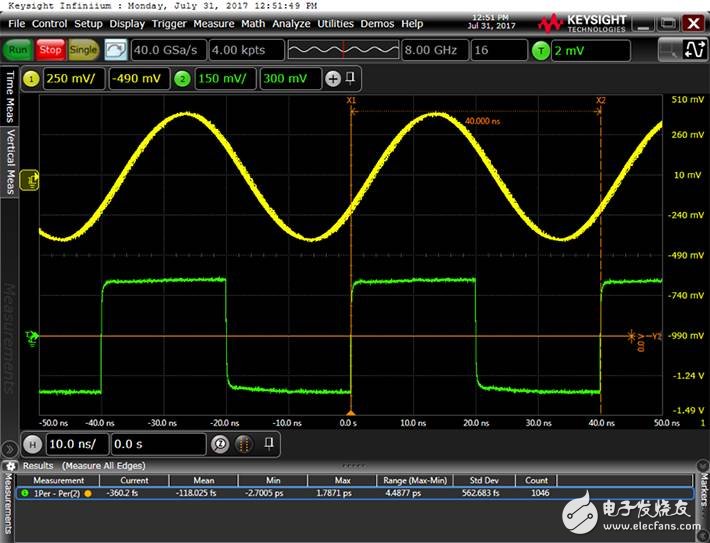
Task: Select the 1Per - Per(2) measurement row
Action: pyautogui.click(x=355, y=493)
